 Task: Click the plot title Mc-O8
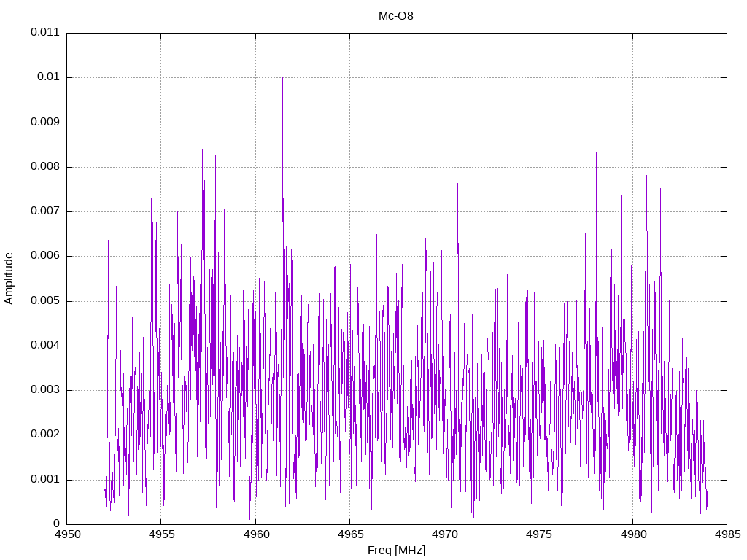[396, 16]
